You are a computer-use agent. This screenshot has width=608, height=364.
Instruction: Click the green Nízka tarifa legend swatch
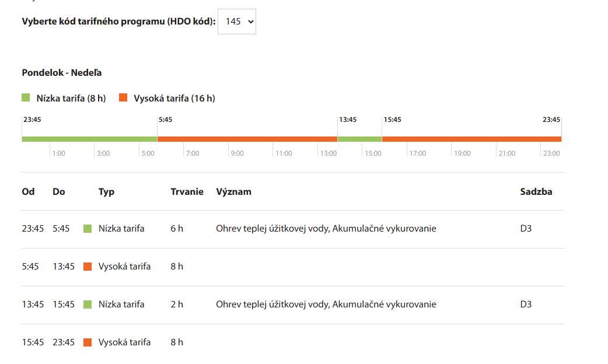[26, 97]
